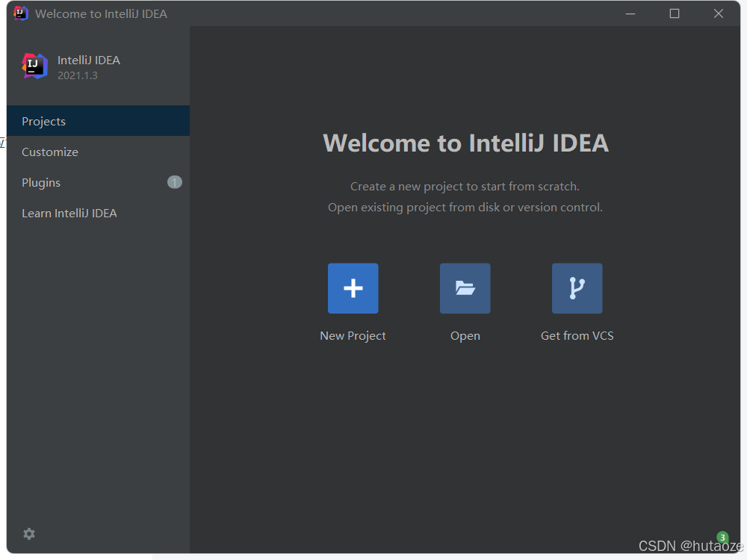Click the Welcome to IntelliJ IDEA heading
747x560 pixels.
[465, 143]
